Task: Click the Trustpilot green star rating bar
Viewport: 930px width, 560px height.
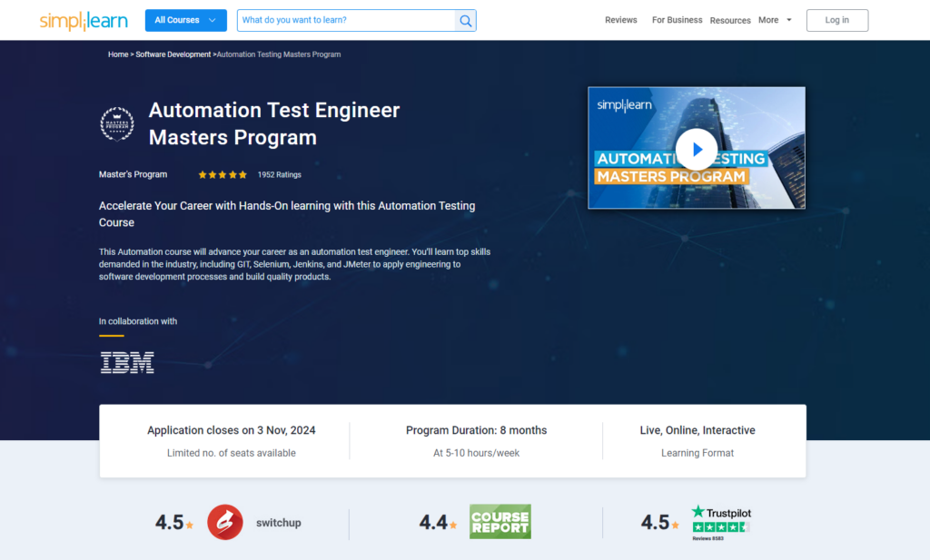Action: tap(720, 527)
